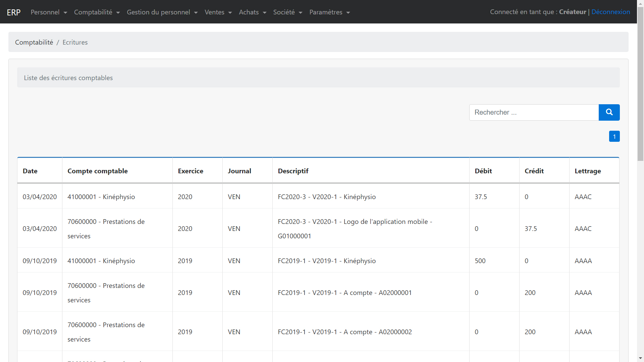Screen dimensions: 644x362
Task: Expand the Société dropdown
Action: 287,12
